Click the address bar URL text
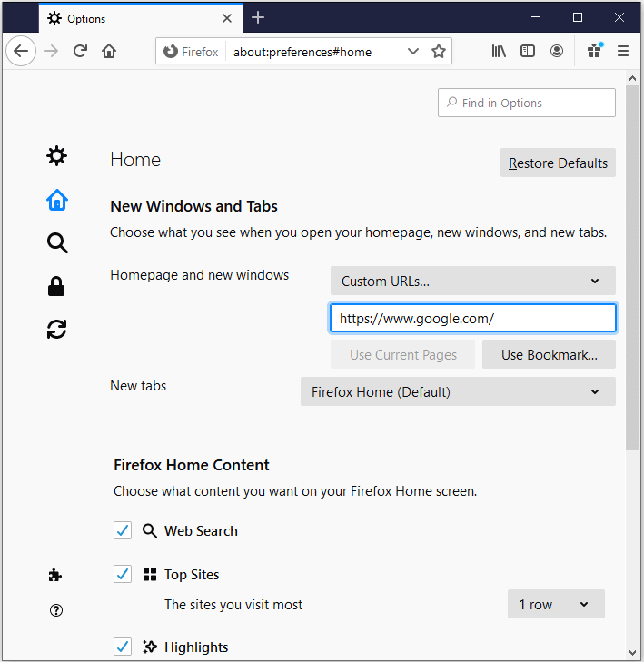Screen dimensions: 644x662 click(x=302, y=52)
